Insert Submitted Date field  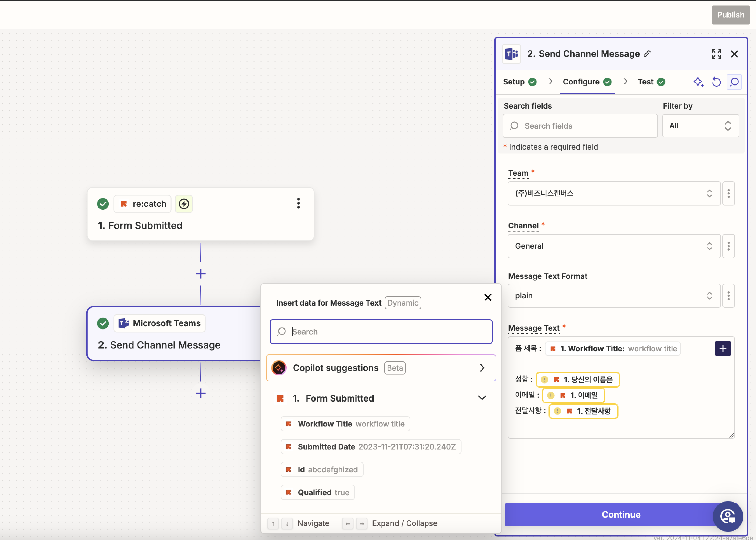pyautogui.click(x=371, y=447)
